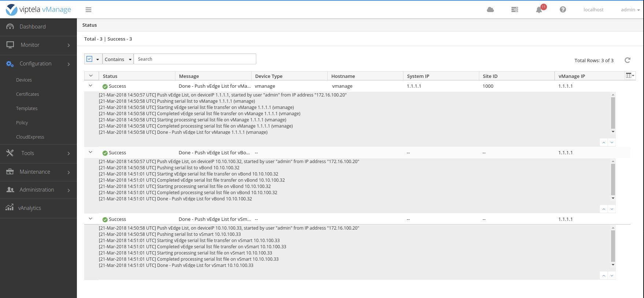Open the hamburger menu icon
The image size is (644, 298).
88,10
